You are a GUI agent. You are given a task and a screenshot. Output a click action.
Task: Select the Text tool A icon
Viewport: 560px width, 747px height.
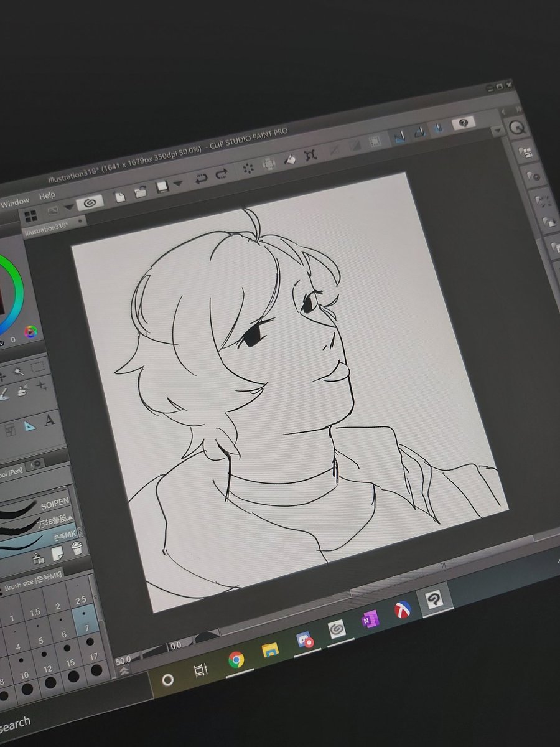pyautogui.click(x=49, y=421)
